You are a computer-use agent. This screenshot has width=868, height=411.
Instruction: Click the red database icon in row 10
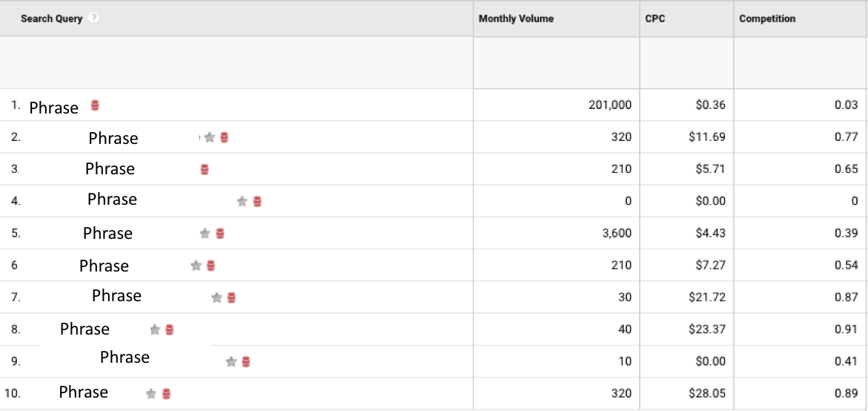(167, 393)
